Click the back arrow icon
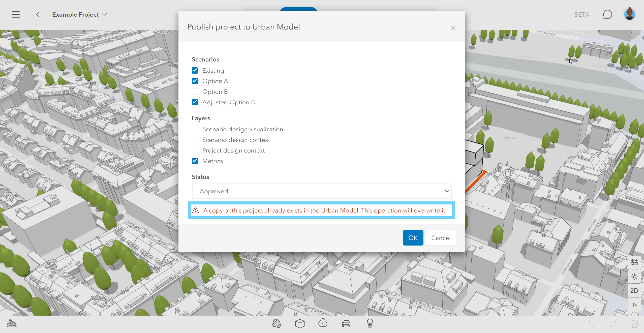This screenshot has height=333, width=644. click(x=38, y=15)
